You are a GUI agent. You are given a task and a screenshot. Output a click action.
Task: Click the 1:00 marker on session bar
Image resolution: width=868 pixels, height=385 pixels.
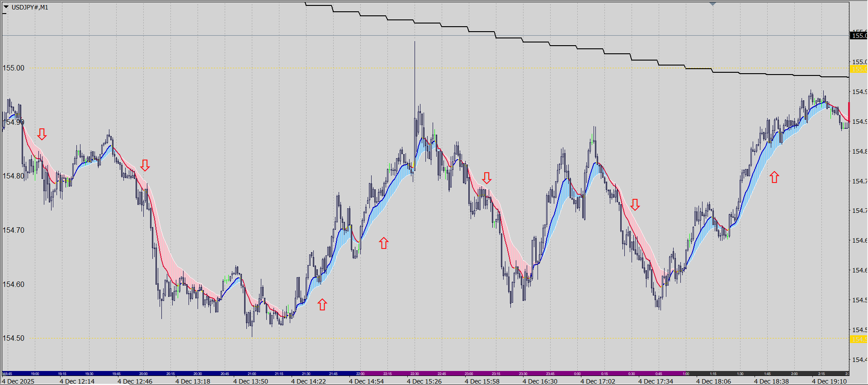(686, 374)
